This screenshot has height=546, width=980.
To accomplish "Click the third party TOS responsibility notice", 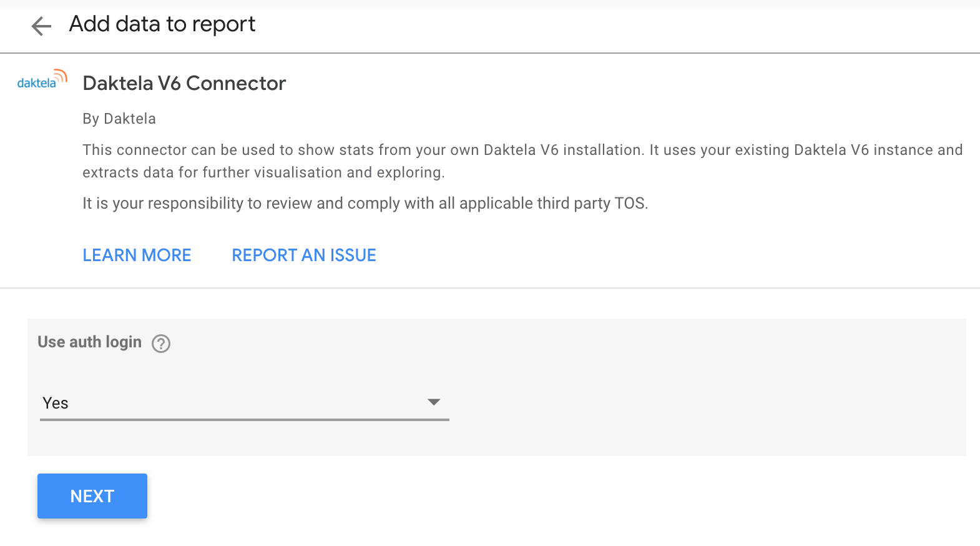I will pyautogui.click(x=365, y=203).
